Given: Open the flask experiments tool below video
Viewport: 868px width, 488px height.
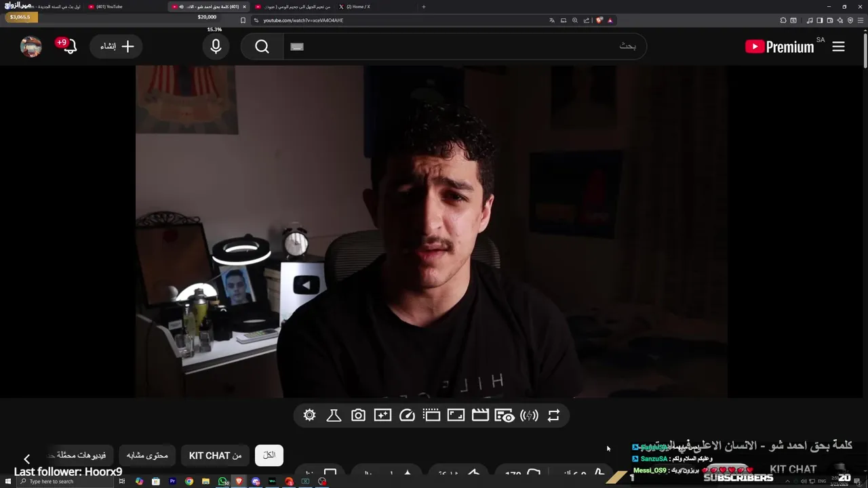Looking at the screenshot, I should click(334, 415).
